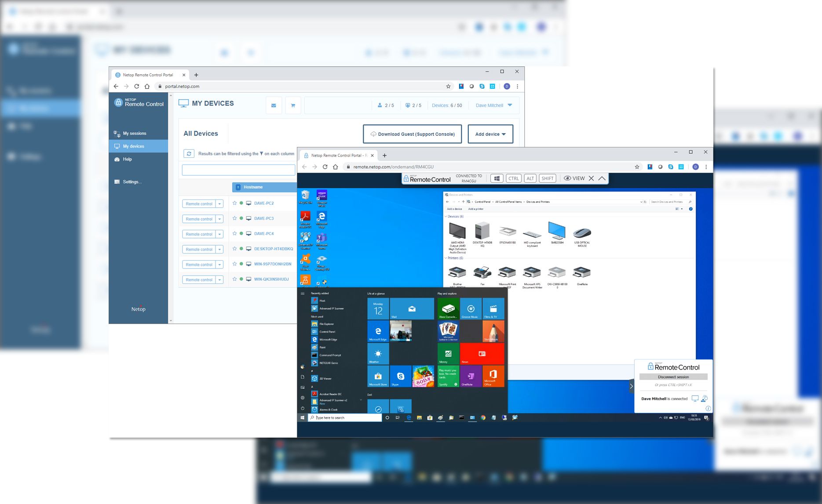
Task: Click Download Guest (Support Console) button
Action: coord(412,134)
